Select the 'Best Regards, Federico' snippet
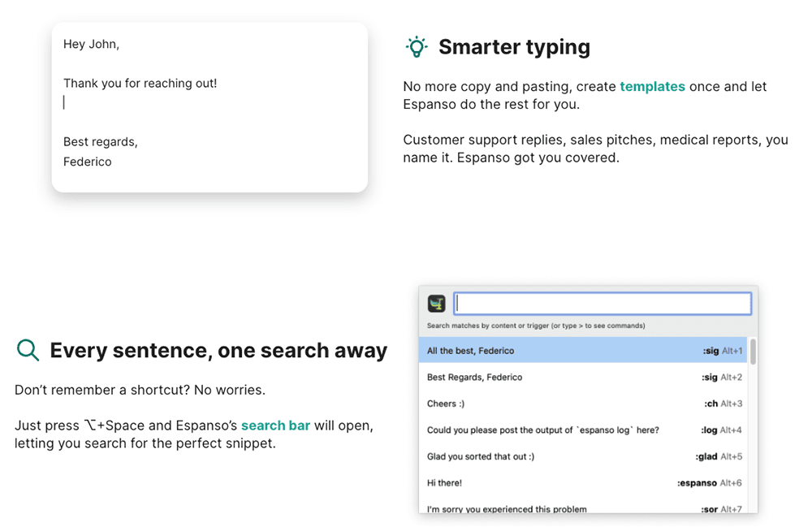The width and height of the screenshot is (812, 527). (x=474, y=378)
